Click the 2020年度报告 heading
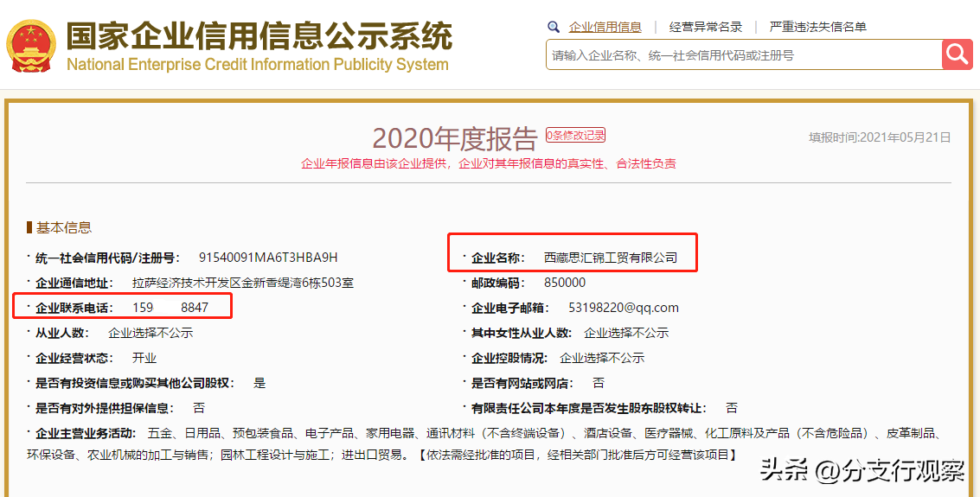This screenshot has height=497, width=980. pyautogui.click(x=455, y=138)
